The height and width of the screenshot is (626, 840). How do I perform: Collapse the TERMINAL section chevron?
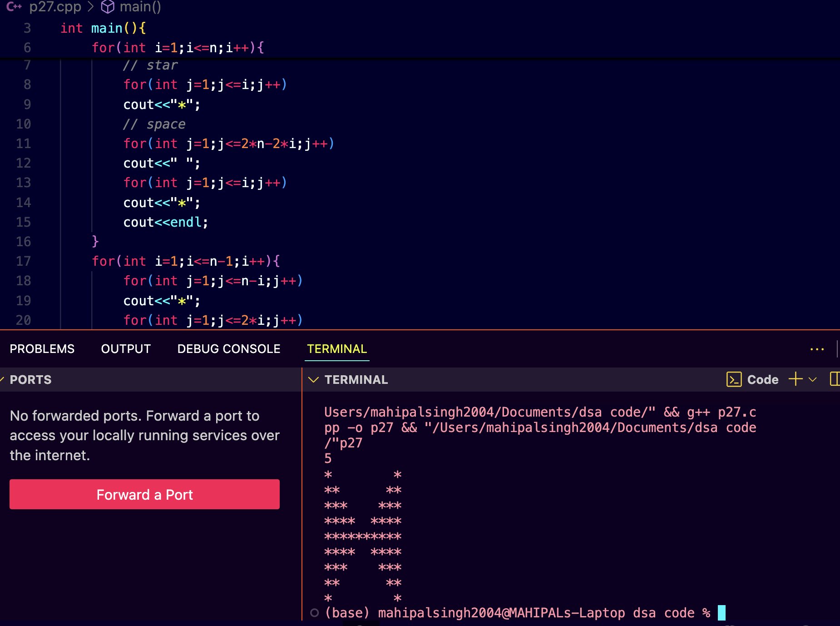[x=313, y=380]
